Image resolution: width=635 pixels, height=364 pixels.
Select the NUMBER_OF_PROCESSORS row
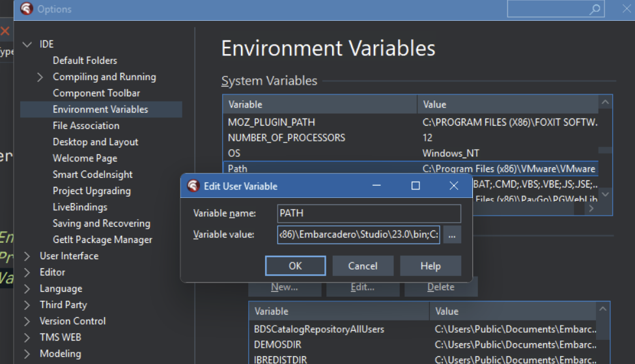(x=411, y=137)
